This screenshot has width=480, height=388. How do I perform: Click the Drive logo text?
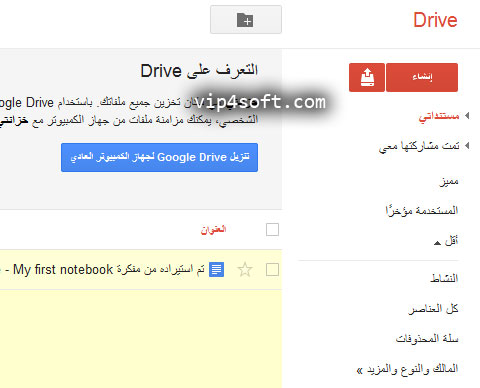tap(435, 20)
